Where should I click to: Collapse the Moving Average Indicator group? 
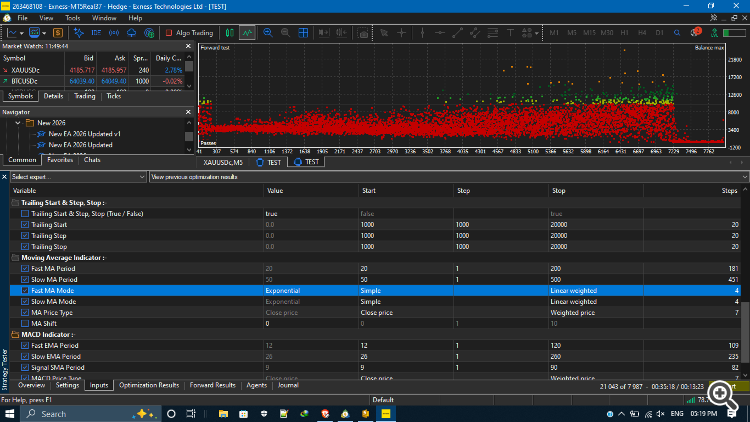pyautogui.click(x=15, y=258)
